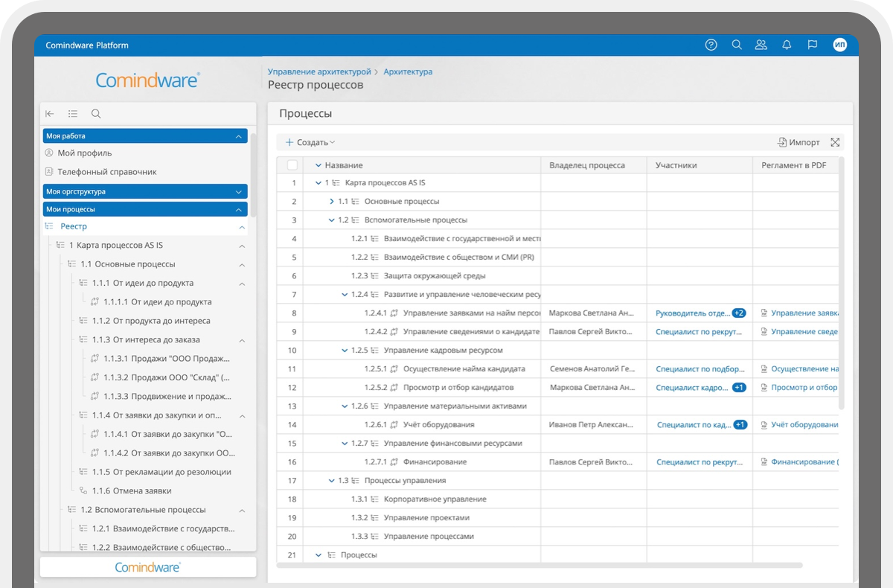Open the Создать dropdown
The image size is (893, 588).
coord(311,142)
